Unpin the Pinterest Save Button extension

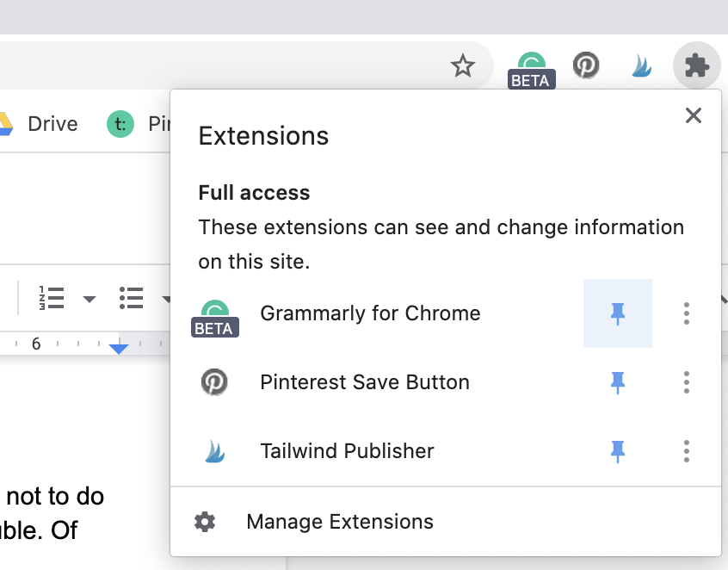click(618, 382)
